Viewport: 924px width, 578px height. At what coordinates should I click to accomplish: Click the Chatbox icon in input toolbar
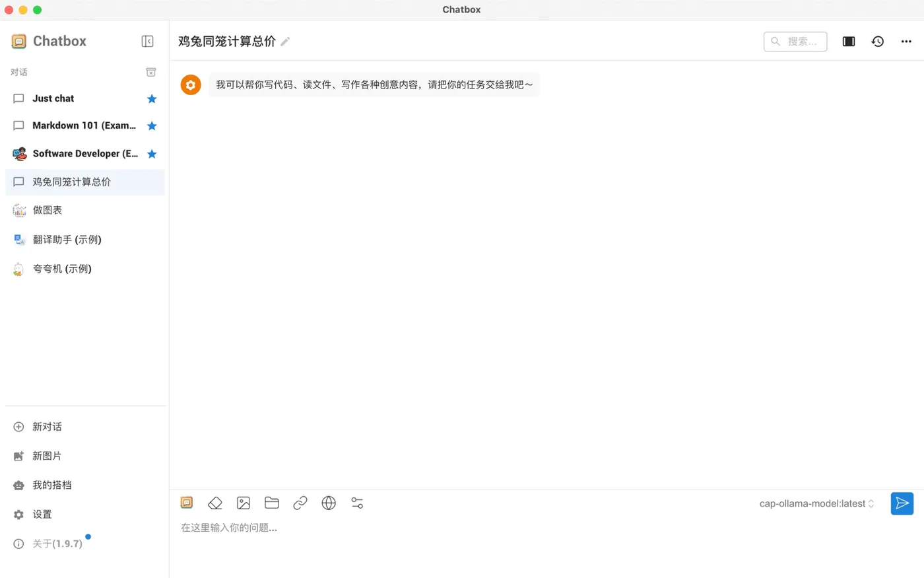click(187, 503)
